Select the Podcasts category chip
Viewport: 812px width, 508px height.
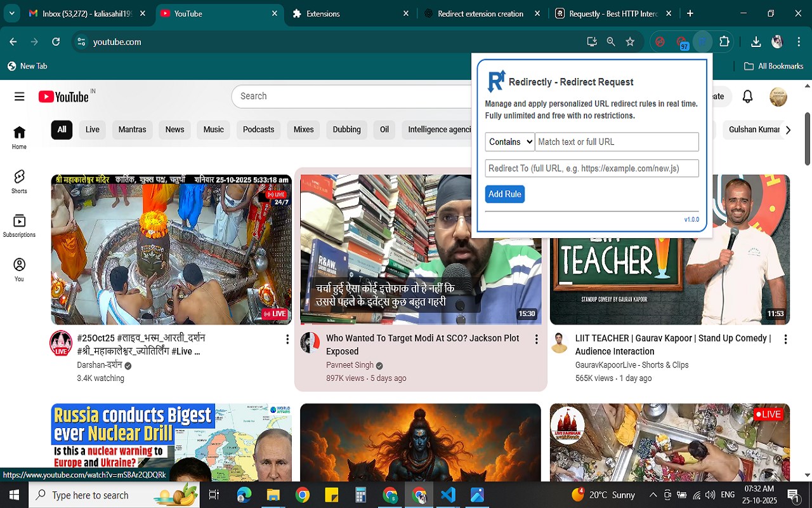[x=258, y=130]
